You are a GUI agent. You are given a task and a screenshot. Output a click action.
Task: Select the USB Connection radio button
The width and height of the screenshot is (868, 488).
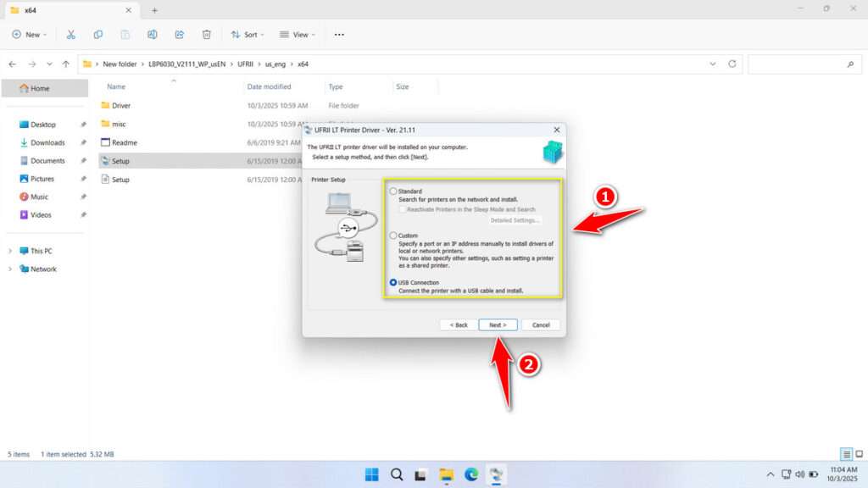pos(392,282)
